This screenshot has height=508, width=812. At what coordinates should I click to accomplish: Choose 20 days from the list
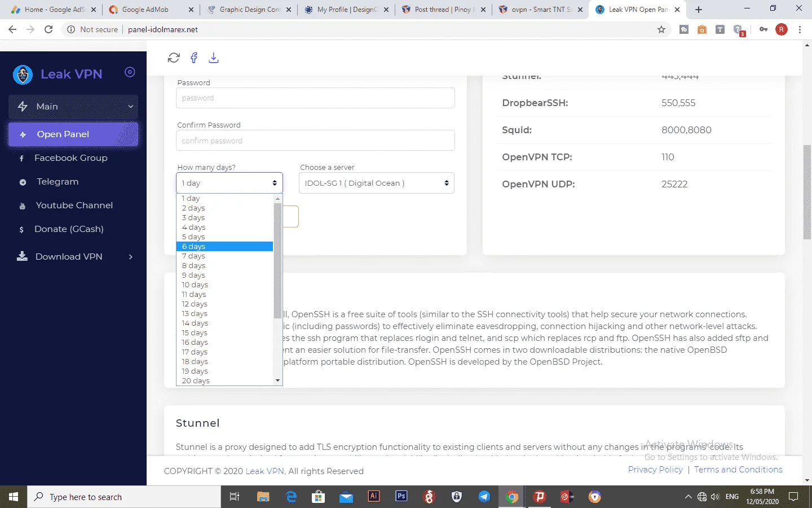pos(225,381)
